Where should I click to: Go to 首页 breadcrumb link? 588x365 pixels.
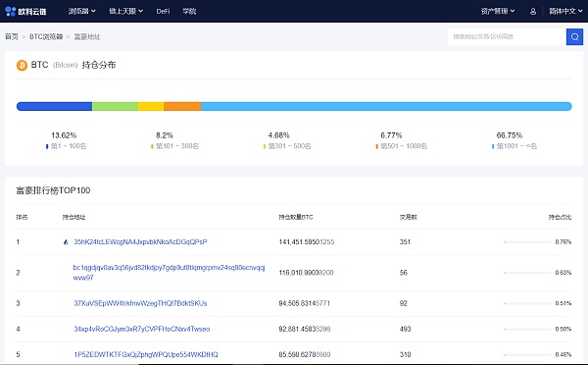(x=12, y=36)
